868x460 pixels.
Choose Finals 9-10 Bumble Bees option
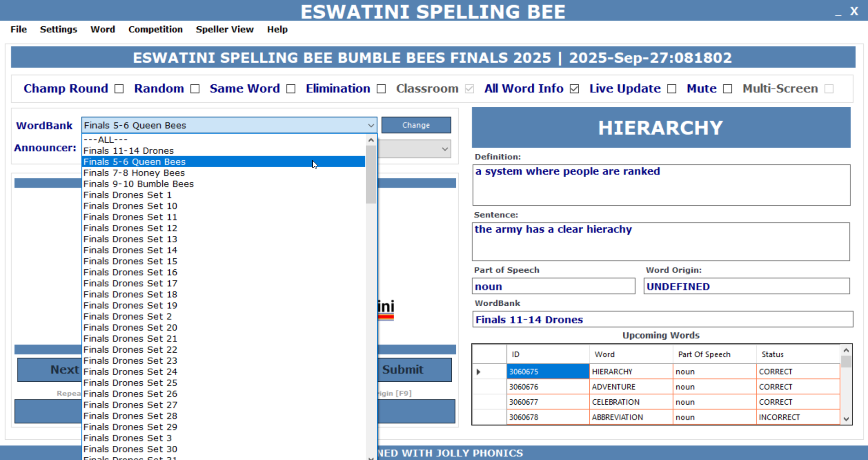[x=138, y=184]
